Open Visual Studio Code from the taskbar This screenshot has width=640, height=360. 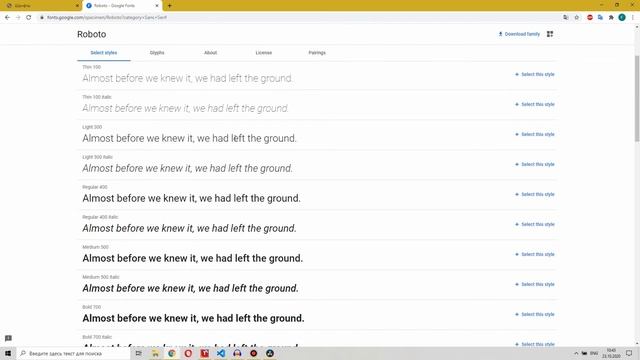click(x=221, y=353)
